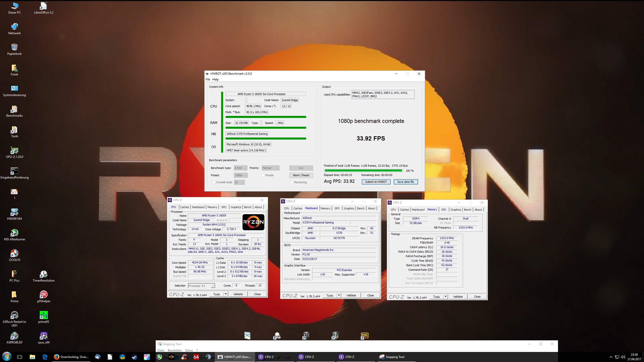Expand Tools arrow in CPU-Z Memory window

(x=446, y=297)
